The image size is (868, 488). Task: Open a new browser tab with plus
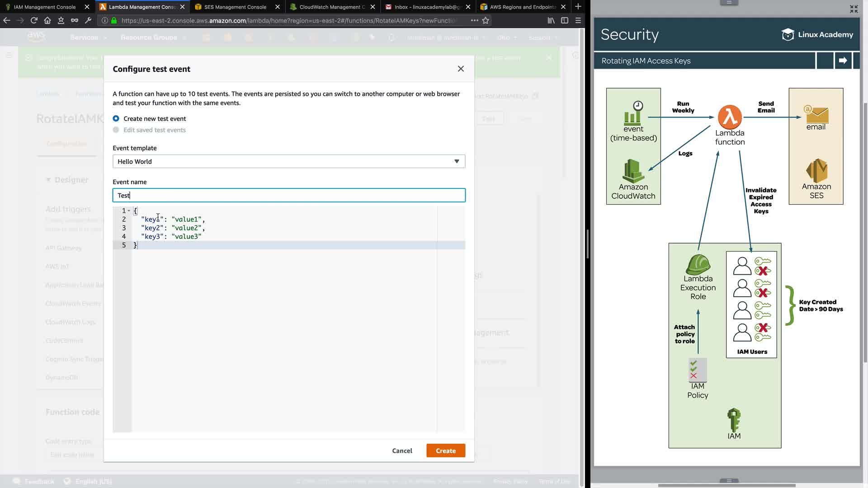coord(578,7)
